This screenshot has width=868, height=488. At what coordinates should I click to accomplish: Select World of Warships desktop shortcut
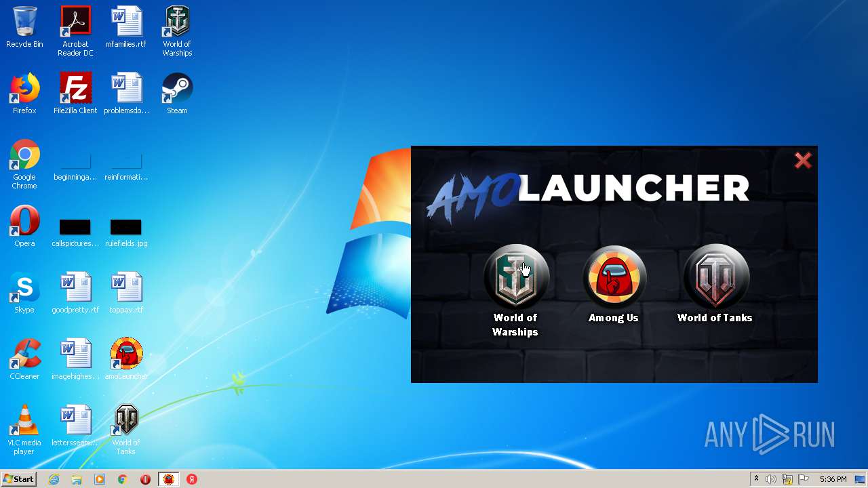[177, 31]
